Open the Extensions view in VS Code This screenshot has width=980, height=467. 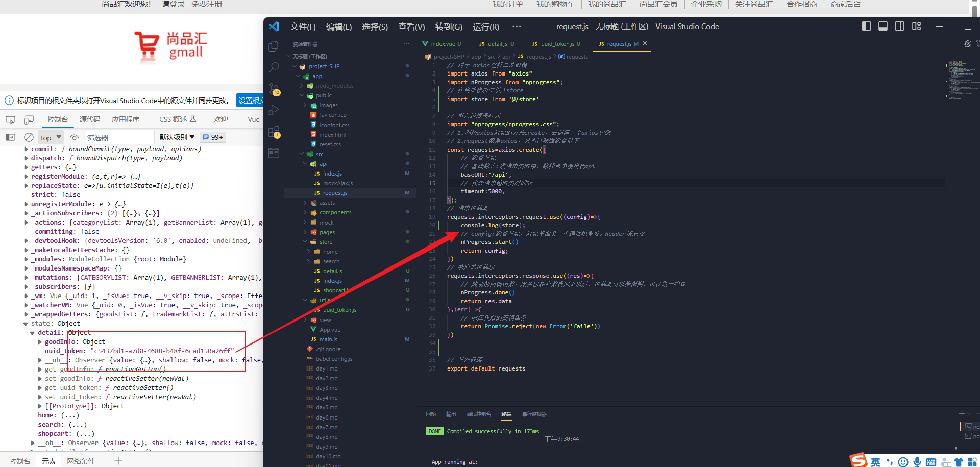tap(274, 131)
